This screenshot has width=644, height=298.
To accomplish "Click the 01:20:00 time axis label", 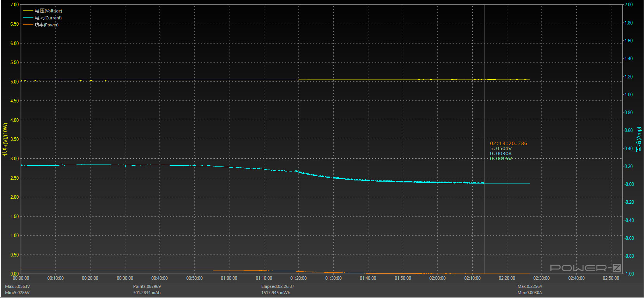I will click(299, 278).
